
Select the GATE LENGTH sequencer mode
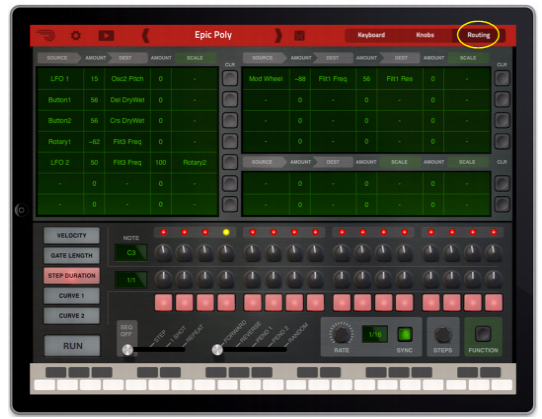point(72,255)
